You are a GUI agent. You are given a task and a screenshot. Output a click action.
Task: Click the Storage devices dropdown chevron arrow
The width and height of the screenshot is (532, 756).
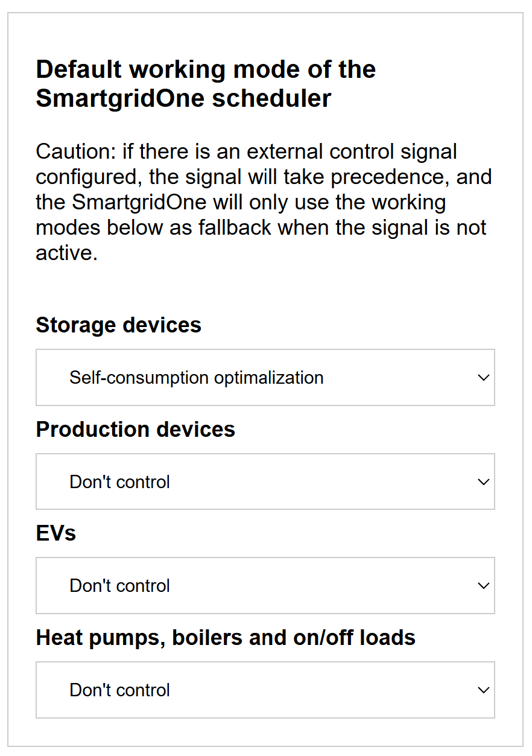click(x=483, y=378)
